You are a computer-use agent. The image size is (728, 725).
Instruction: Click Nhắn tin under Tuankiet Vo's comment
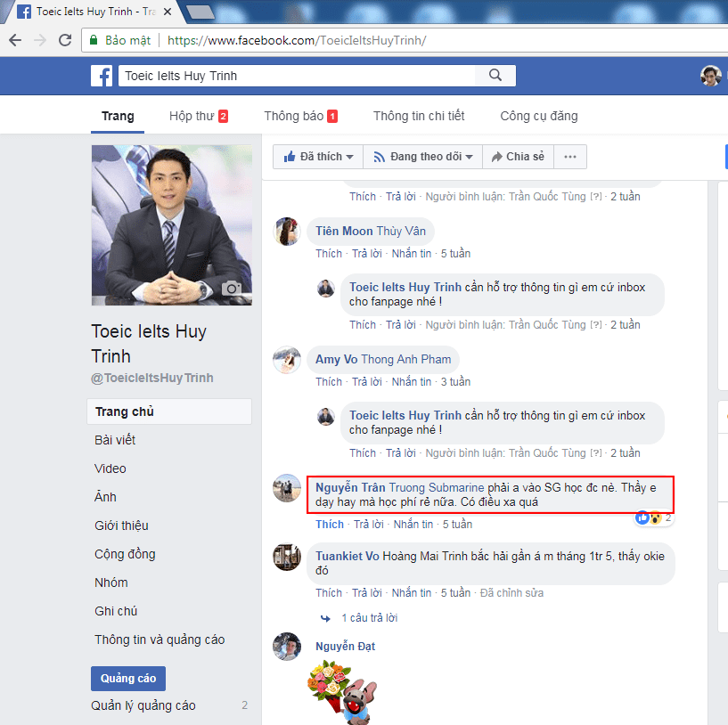[x=412, y=593]
